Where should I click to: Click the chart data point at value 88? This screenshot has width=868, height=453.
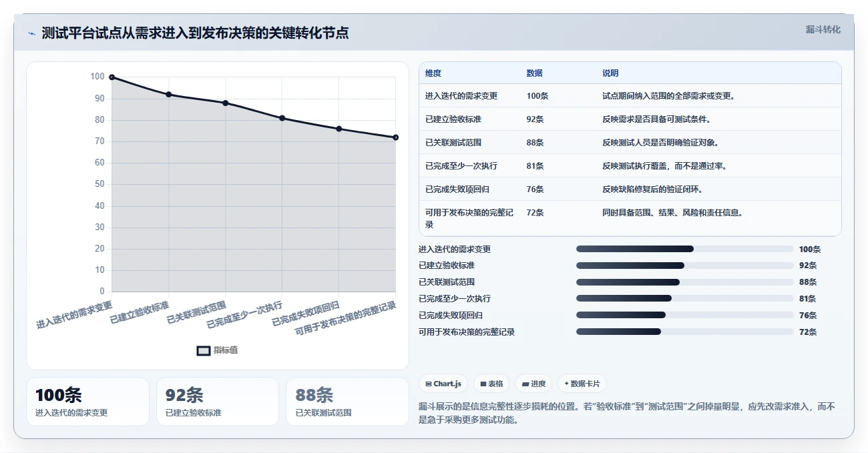tap(225, 103)
